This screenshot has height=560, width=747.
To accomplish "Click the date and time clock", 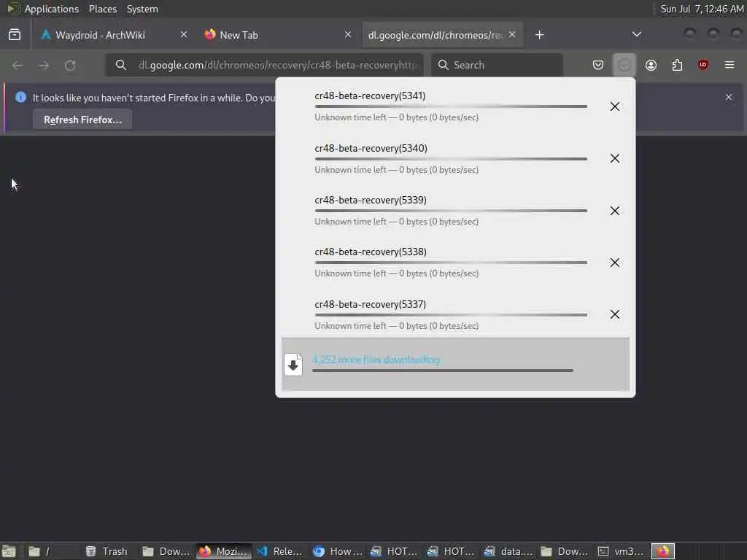I will (x=702, y=9).
